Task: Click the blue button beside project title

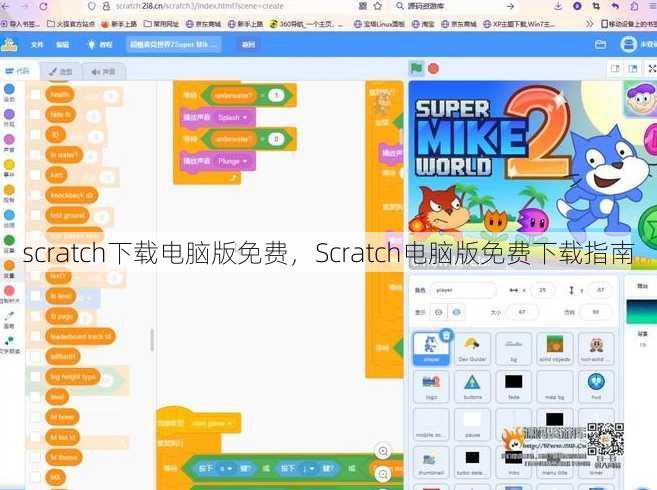Action: pos(248,44)
